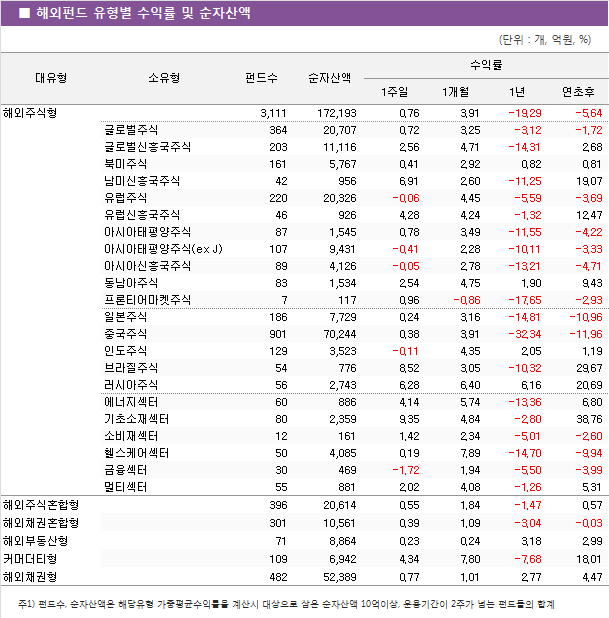Viewport: 609px width, 618px height.
Task: Click the net assets value 70,244
Action: pos(339,334)
